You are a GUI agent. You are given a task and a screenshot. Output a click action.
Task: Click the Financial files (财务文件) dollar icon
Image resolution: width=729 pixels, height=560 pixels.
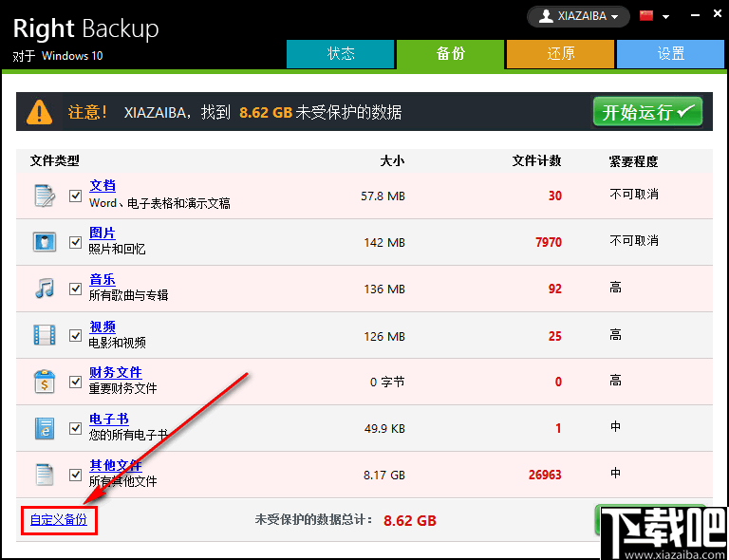[45, 382]
